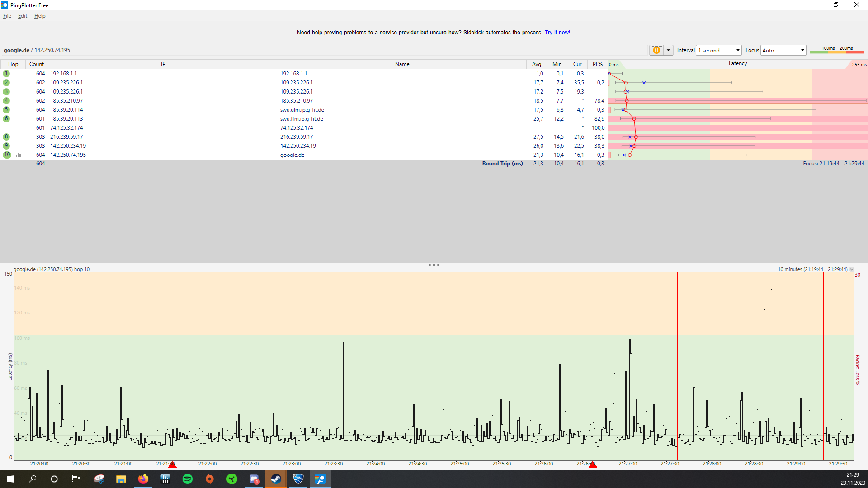Open the Edit menu
The width and height of the screenshot is (868, 488).
23,16
